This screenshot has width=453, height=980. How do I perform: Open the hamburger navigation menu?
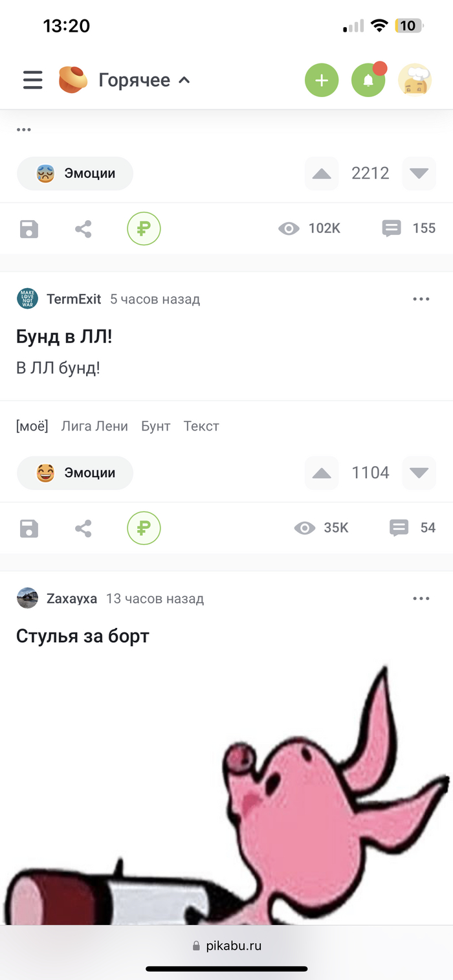coord(33,80)
